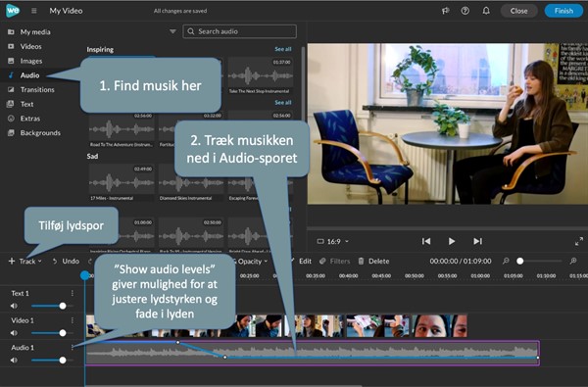This screenshot has height=387, width=588.
Task: Open the 16:9 aspect ratio dropdown
Action: click(333, 241)
